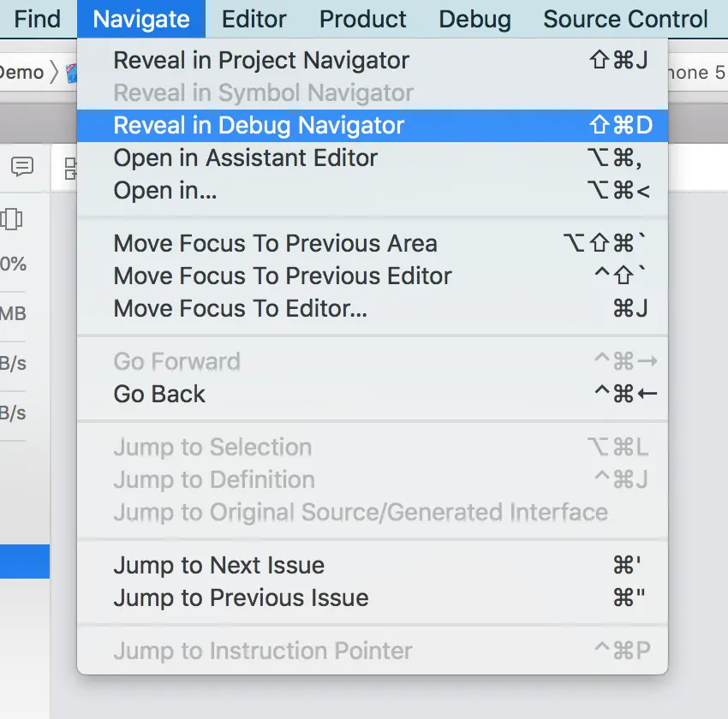Open the Debug menu

pos(475,19)
